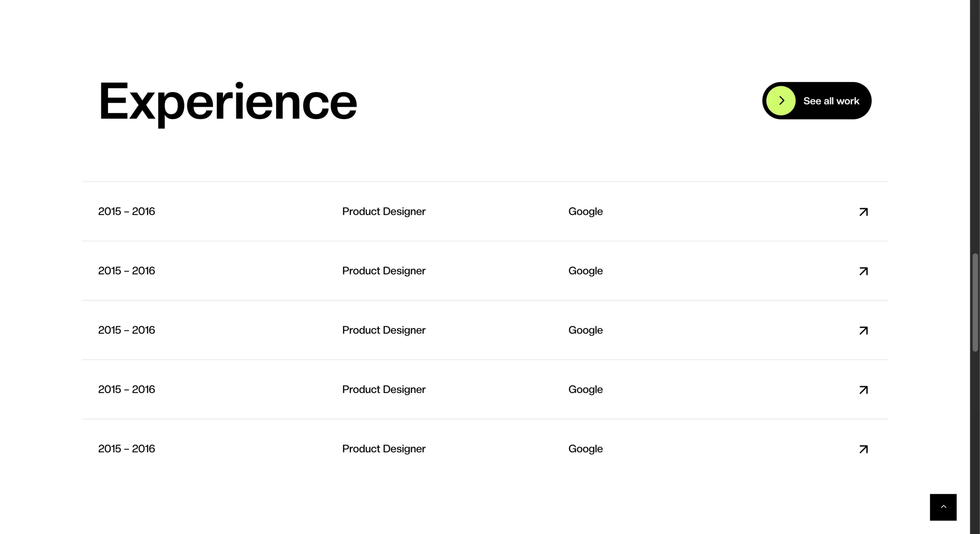This screenshot has width=980, height=534.
Task: Open Product Designer in the last row
Action: 384,449
